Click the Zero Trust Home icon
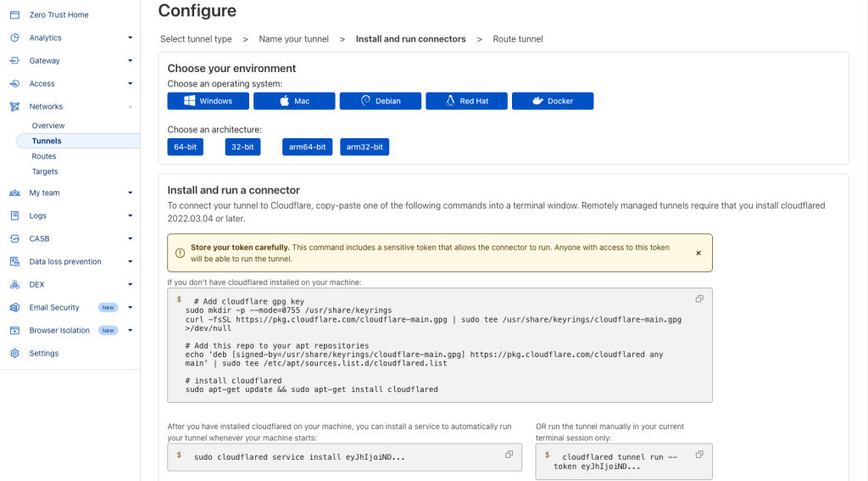 coord(15,15)
